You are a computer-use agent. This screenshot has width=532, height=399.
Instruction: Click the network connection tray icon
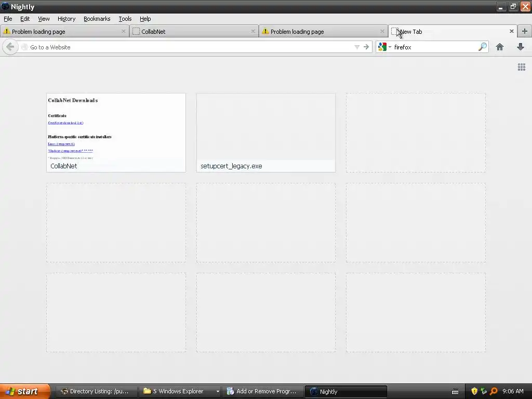(x=484, y=391)
